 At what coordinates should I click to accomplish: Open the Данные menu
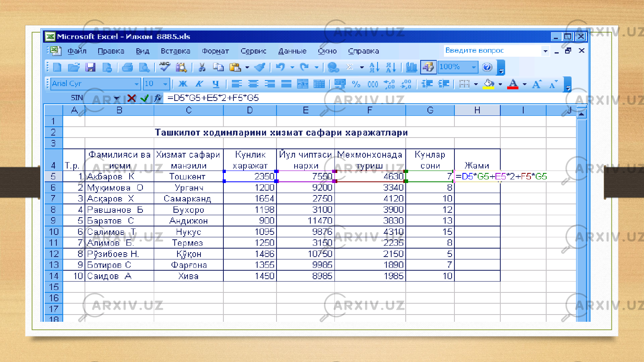(292, 51)
